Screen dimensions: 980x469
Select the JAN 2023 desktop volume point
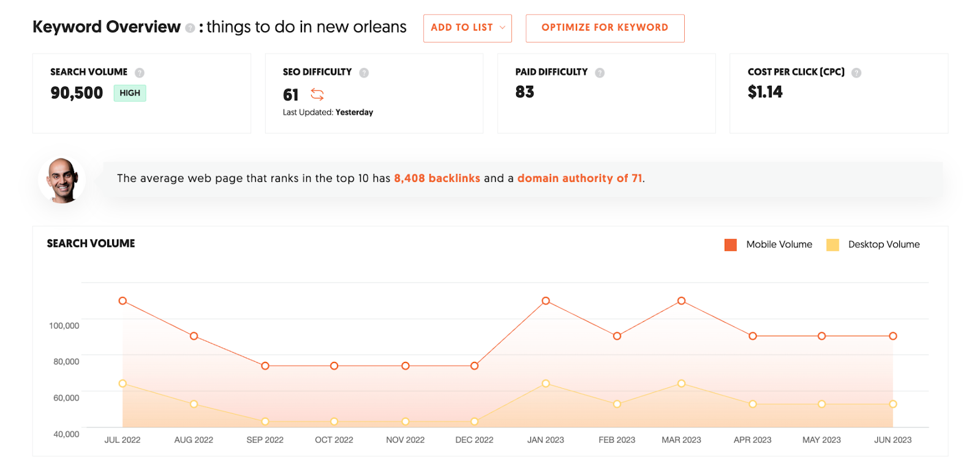(x=546, y=383)
